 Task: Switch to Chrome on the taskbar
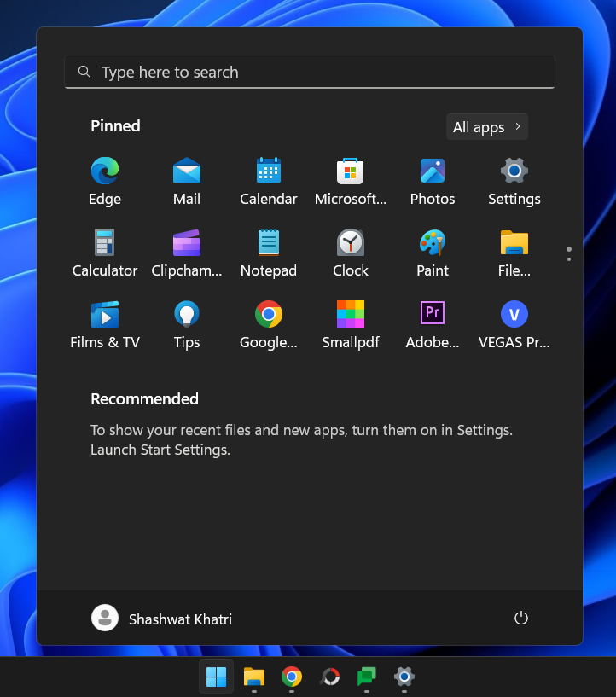click(292, 677)
